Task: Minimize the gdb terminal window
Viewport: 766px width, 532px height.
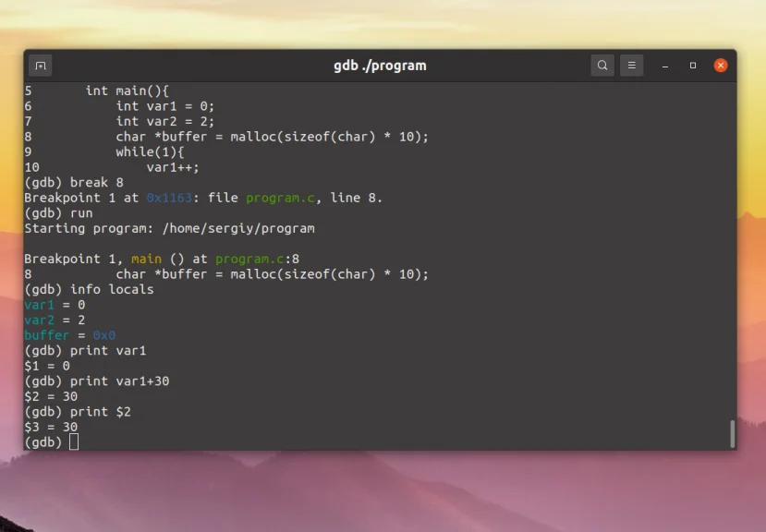Action: point(665,66)
